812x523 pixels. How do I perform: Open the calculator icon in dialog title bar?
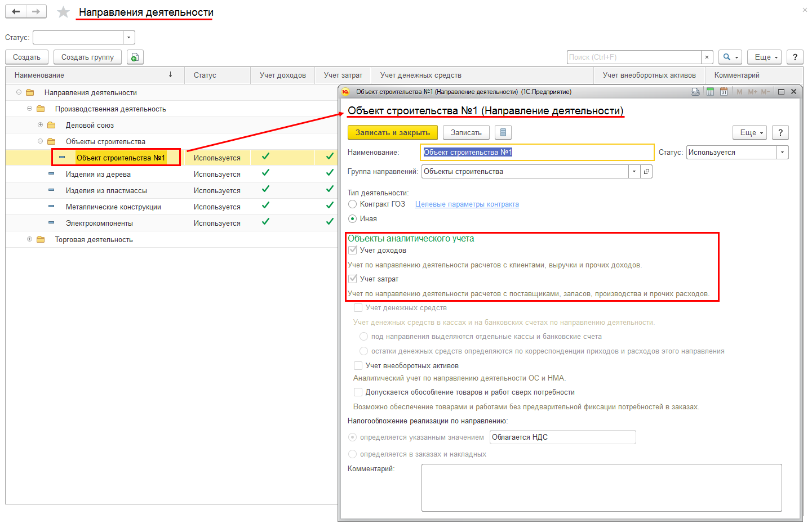tap(710, 92)
